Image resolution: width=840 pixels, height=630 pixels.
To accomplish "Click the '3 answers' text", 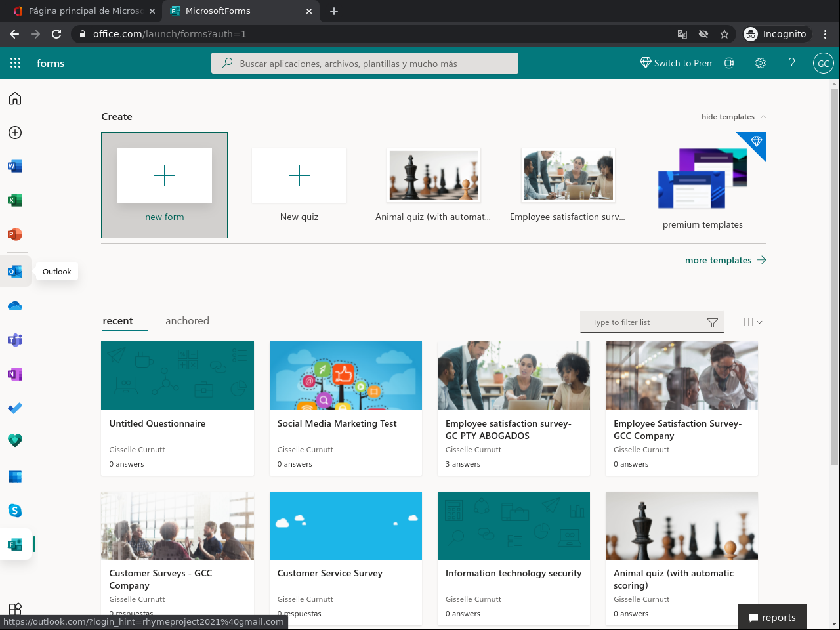I will (463, 464).
